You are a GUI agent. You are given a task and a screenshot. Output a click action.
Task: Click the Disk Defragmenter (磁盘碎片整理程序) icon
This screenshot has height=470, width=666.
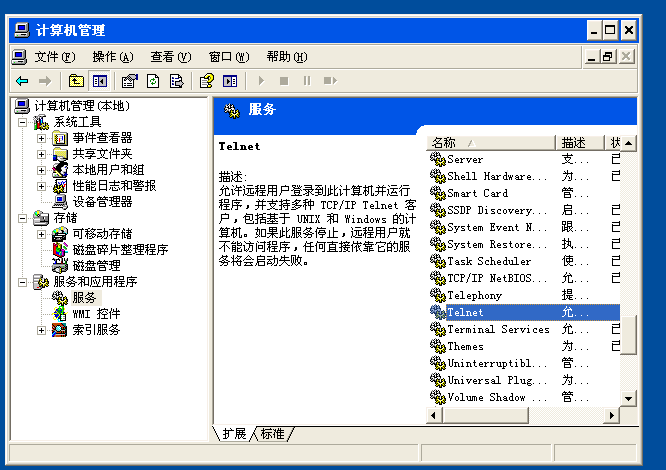click(x=60, y=250)
